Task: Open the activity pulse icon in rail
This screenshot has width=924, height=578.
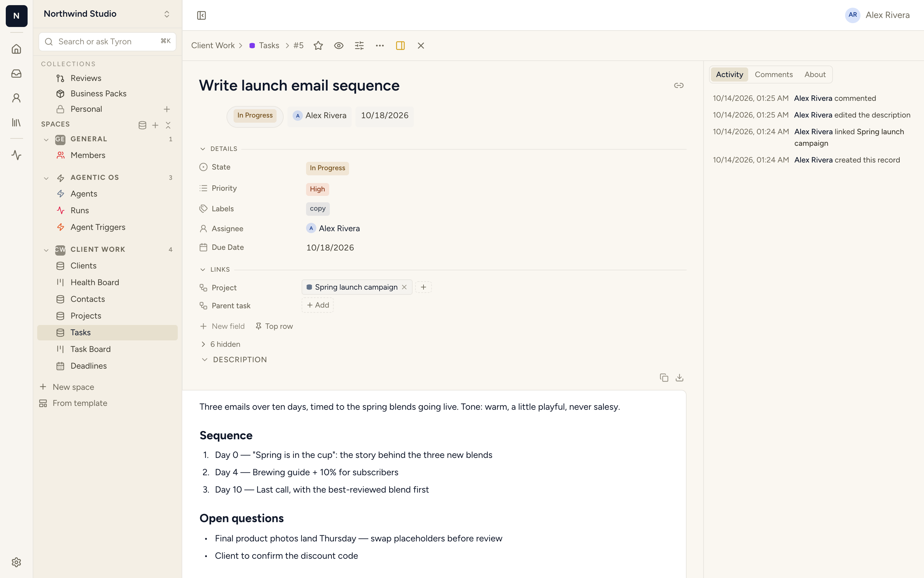Action: tap(16, 155)
